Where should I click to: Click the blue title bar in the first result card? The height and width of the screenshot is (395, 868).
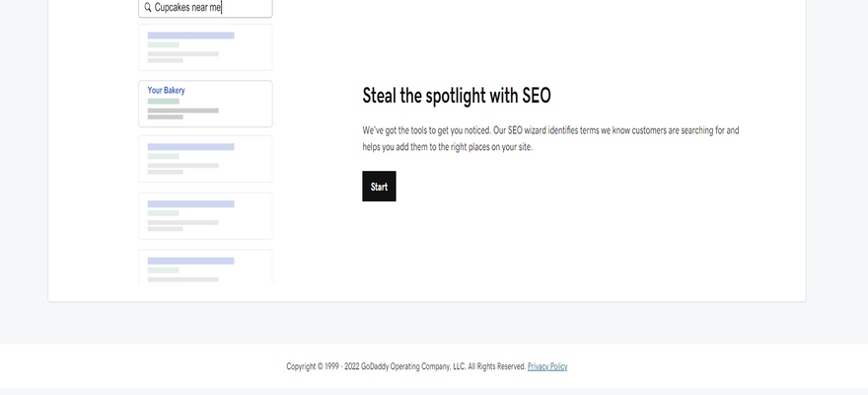coord(190,36)
